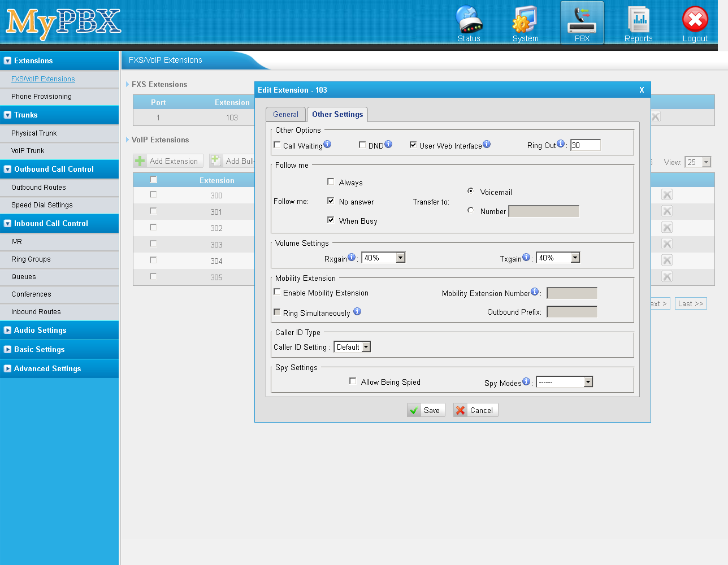Click delete icon for extension 303 row

click(x=667, y=244)
